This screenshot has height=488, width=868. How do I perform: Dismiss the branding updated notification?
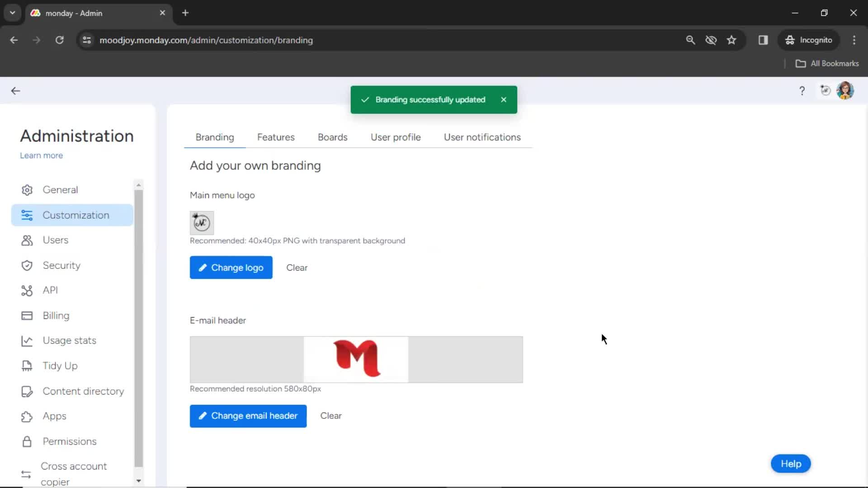point(504,99)
